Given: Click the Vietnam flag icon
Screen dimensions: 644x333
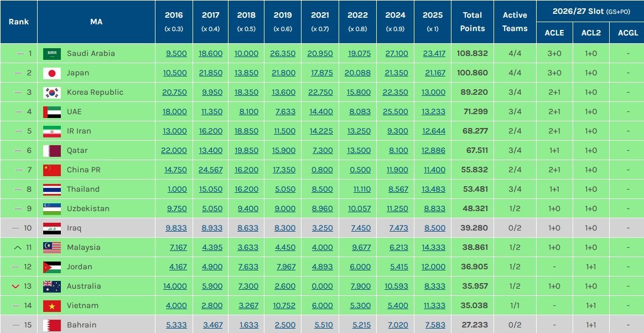Looking at the screenshot, I should tap(52, 306).
